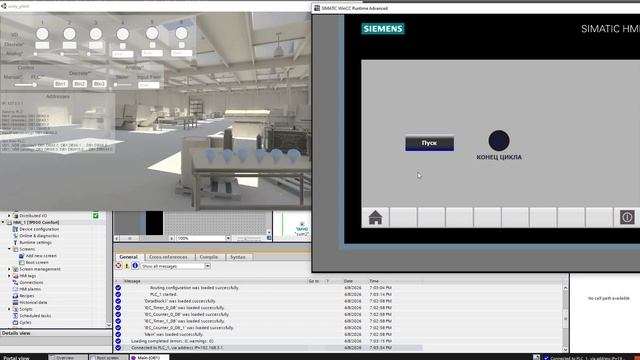Collapse the HMI_1 device node
The width and height of the screenshot is (640, 360).
pyautogui.click(x=3, y=222)
